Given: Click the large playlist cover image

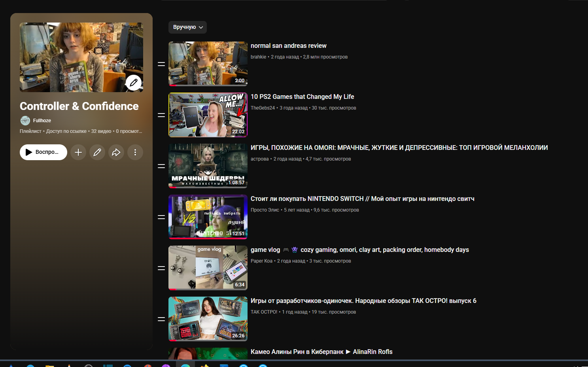Looking at the screenshot, I should 81,57.
